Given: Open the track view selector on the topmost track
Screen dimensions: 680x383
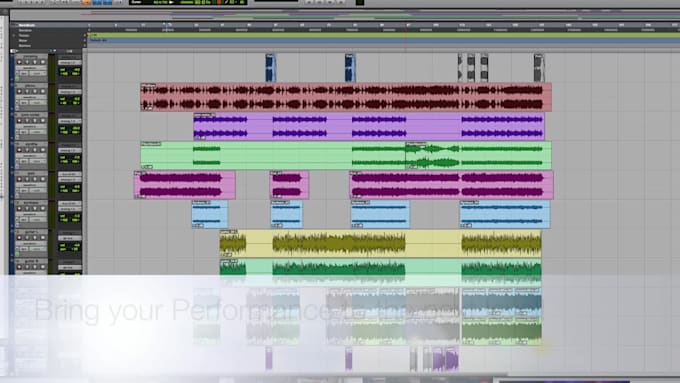Looking at the screenshot, I should point(31,68).
